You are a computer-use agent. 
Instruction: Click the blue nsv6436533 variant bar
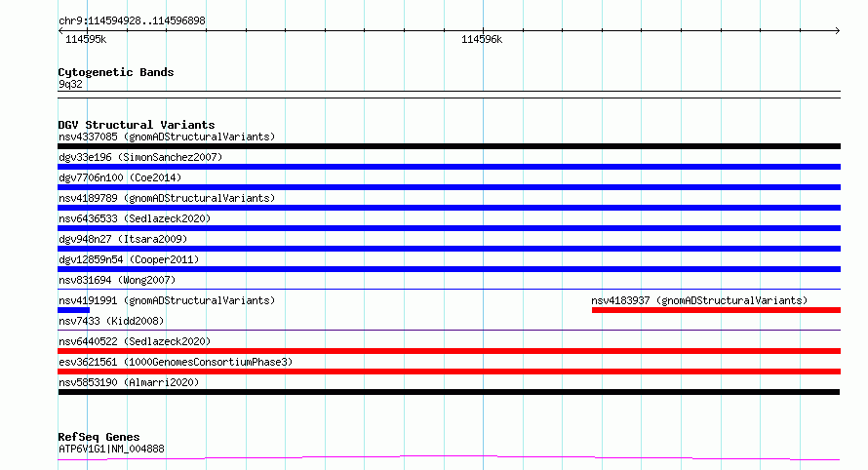[x=449, y=228]
